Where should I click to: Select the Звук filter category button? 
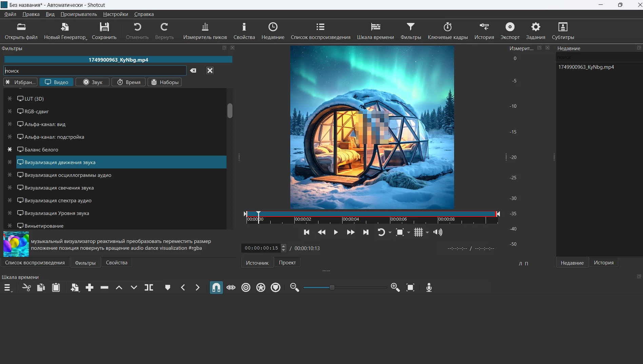click(93, 82)
